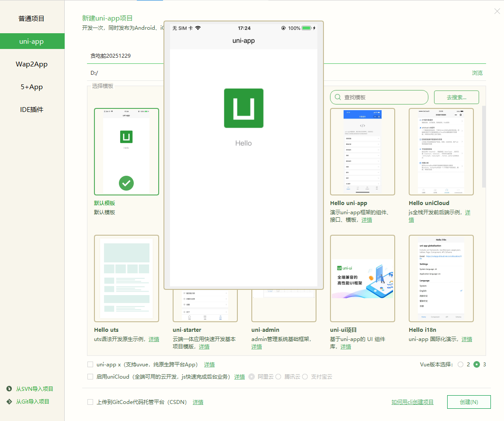Click the green U logo in preview

click(x=243, y=108)
